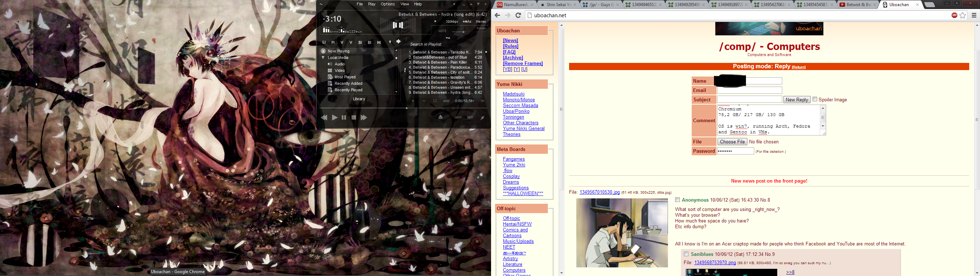Viewport: 980px width, 276px height.
Task: Close the Uboachan browser tab
Action: tap(917, 5)
